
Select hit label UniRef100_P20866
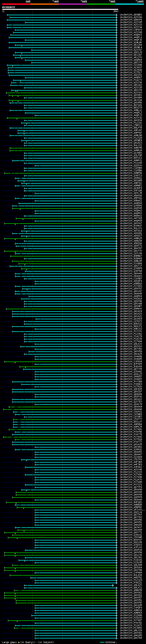point(131,263)
